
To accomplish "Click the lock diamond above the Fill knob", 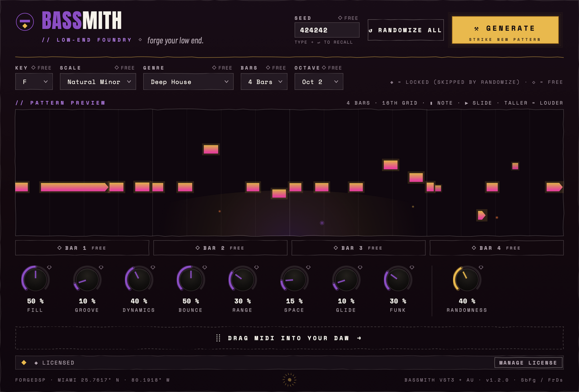I will [x=49, y=267].
